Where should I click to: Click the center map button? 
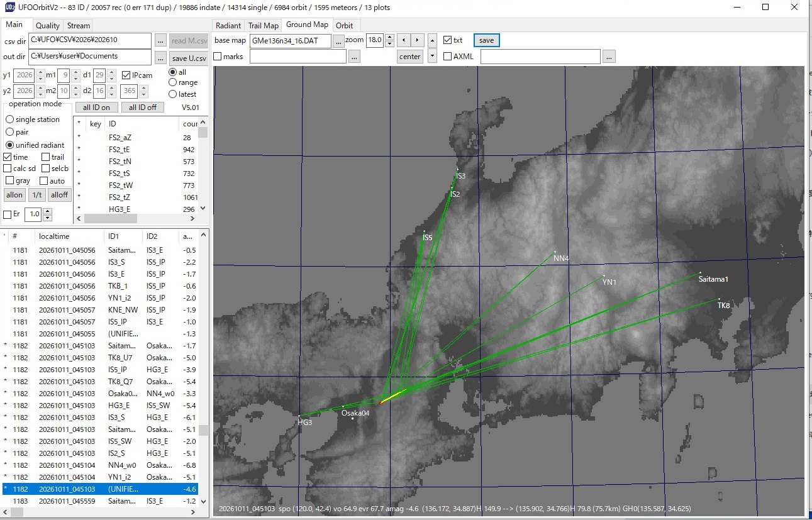pos(410,57)
